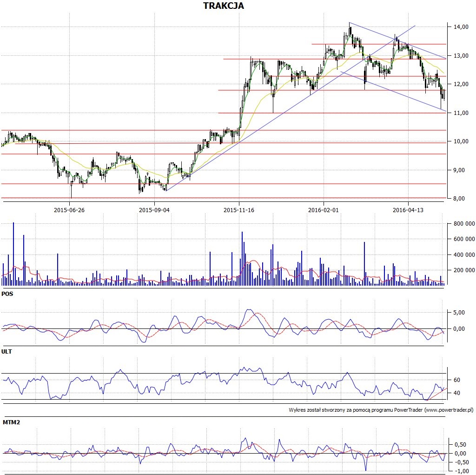Click the 2015-11-16 date label
The width and height of the screenshot is (476, 475).
pos(239,210)
